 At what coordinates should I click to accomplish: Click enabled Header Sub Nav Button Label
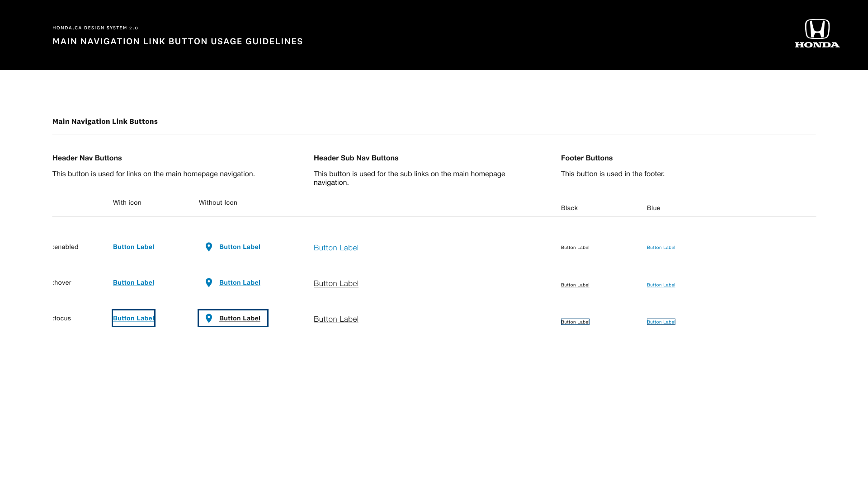[x=336, y=248]
